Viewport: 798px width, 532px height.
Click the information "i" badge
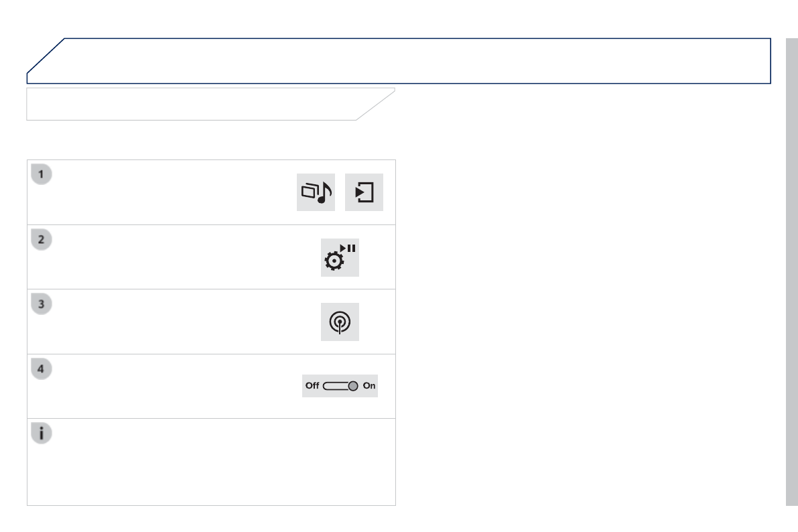click(x=42, y=434)
